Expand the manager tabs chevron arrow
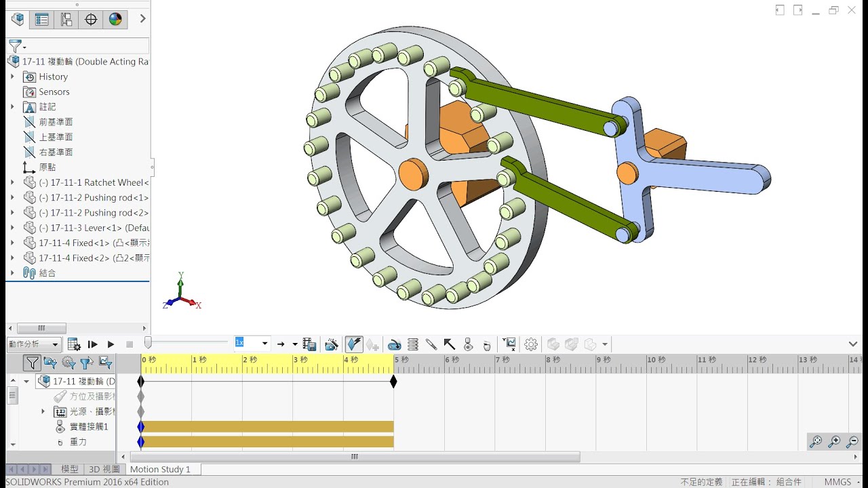The height and width of the screenshot is (488, 868). [x=142, y=19]
